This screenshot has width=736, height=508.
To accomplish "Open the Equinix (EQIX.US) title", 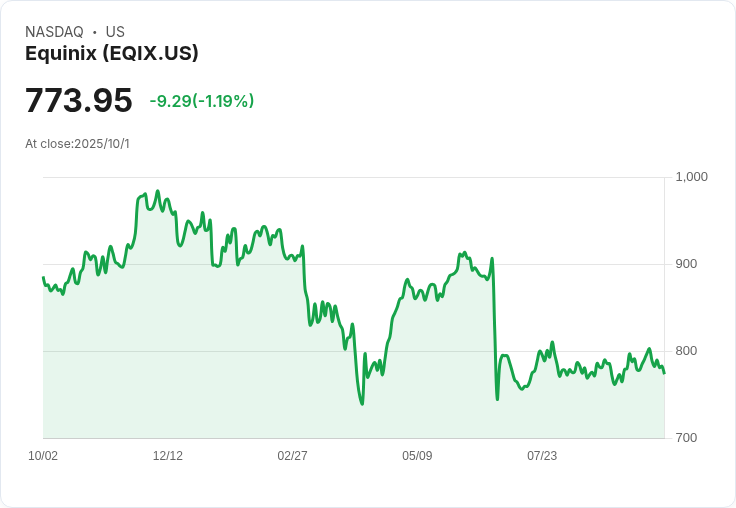I will (112, 53).
